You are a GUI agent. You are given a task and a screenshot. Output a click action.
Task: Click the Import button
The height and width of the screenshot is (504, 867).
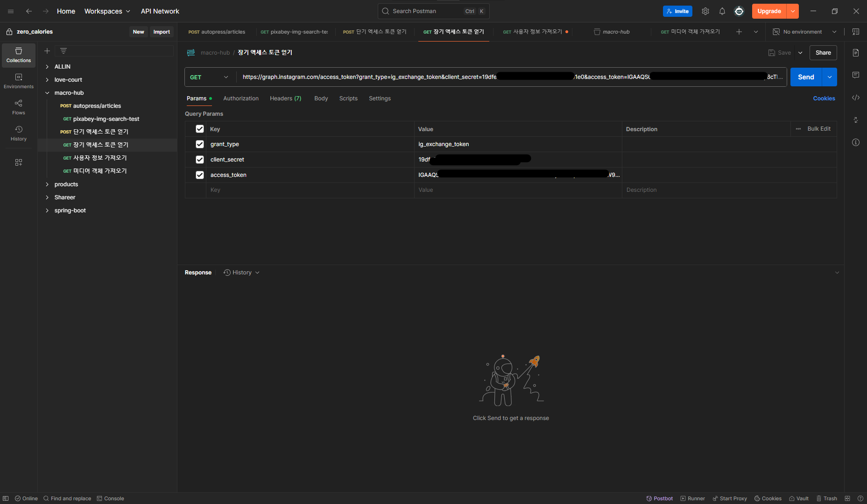(162, 32)
